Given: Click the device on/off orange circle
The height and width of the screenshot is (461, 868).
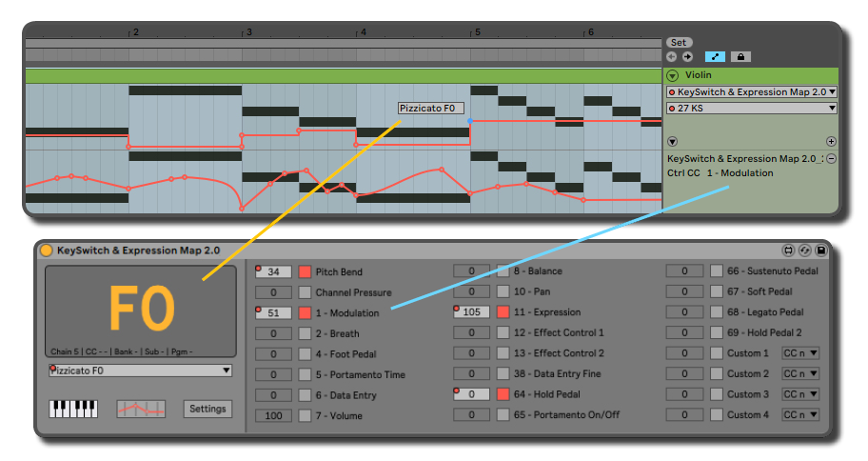Looking at the screenshot, I should click(x=47, y=251).
